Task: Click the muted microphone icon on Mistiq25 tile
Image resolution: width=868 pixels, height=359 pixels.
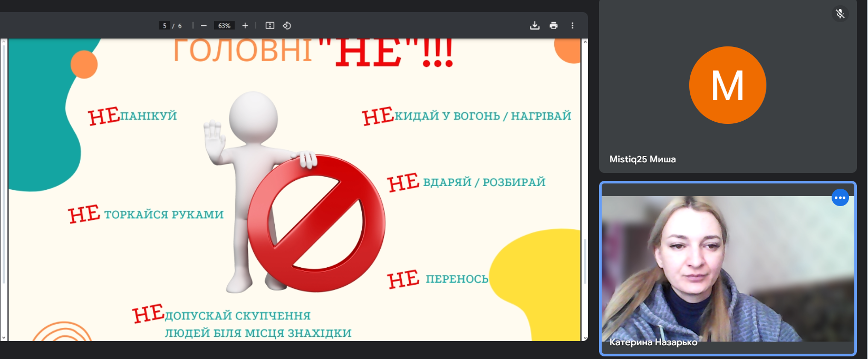Action: pyautogui.click(x=840, y=14)
